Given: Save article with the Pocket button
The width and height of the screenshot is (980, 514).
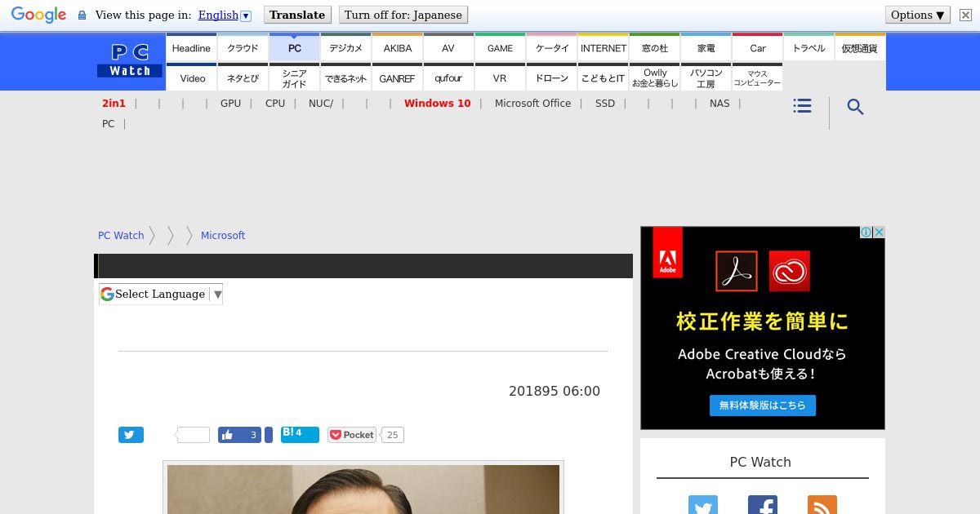Looking at the screenshot, I should [352, 435].
